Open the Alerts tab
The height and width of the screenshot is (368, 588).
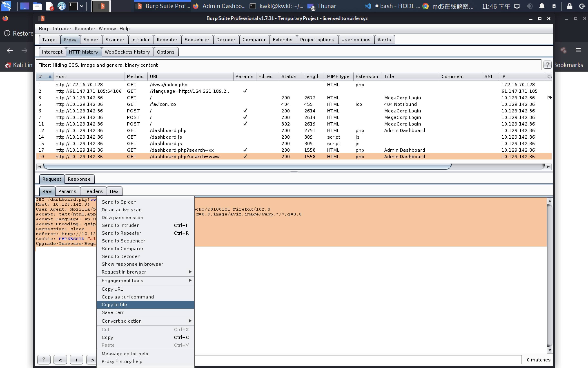[x=384, y=40]
